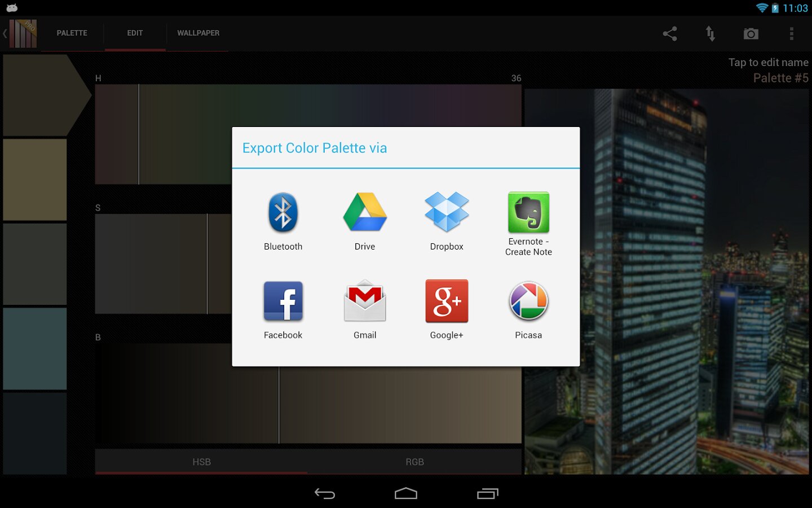
Task: Open the camera capture icon
Action: pyautogui.click(x=751, y=34)
